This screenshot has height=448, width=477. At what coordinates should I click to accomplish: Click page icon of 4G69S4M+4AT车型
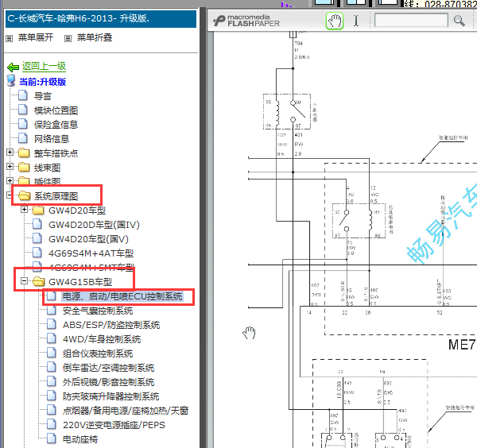(x=37, y=253)
